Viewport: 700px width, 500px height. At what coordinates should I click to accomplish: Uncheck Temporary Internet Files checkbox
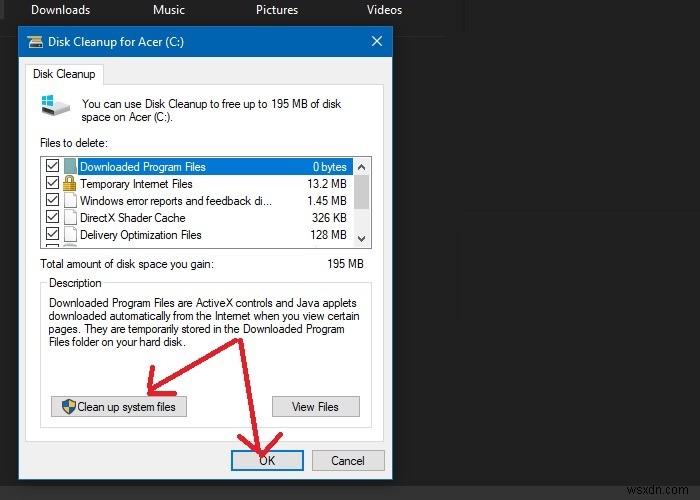click(52, 183)
